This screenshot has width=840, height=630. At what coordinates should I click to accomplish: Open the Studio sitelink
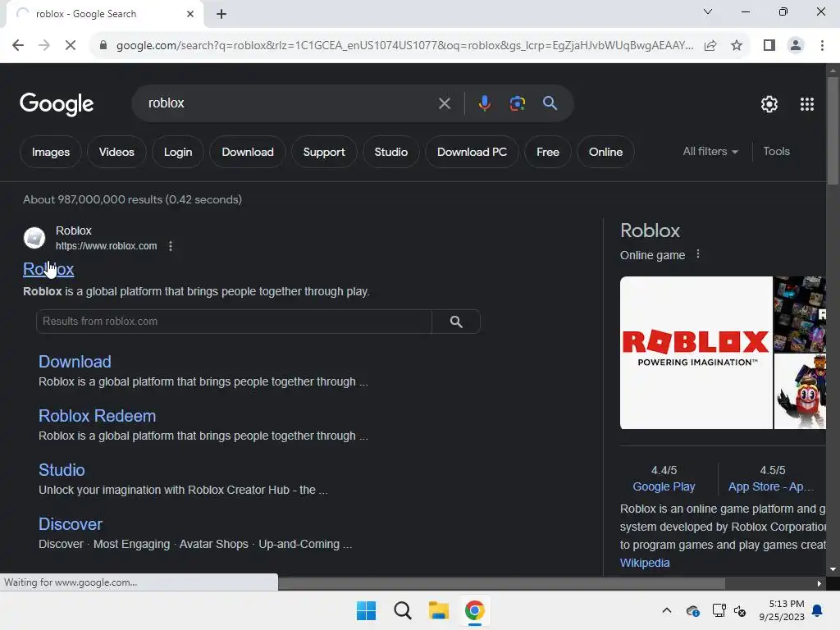click(62, 470)
